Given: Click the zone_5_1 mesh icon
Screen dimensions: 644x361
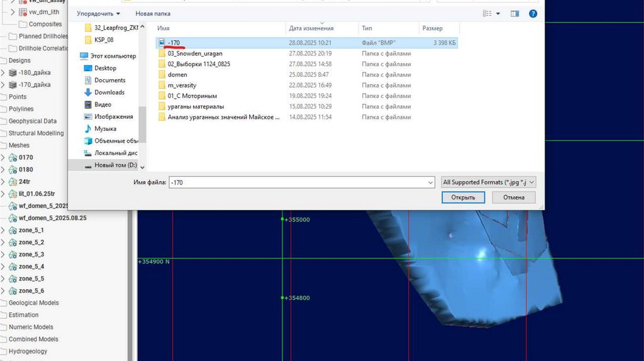Looking at the screenshot, I should coord(13,230).
